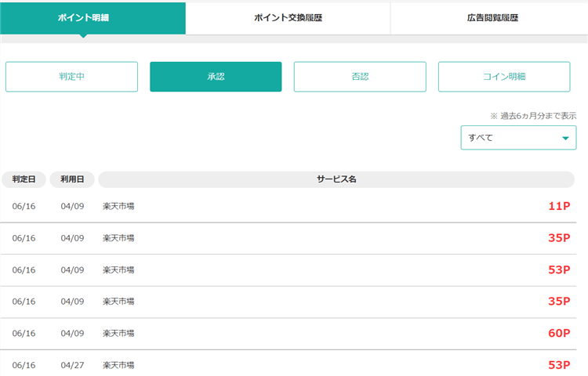Show the 否認 entries
Image resolution: width=588 pixels, height=376 pixels.
(x=360, y=77)
